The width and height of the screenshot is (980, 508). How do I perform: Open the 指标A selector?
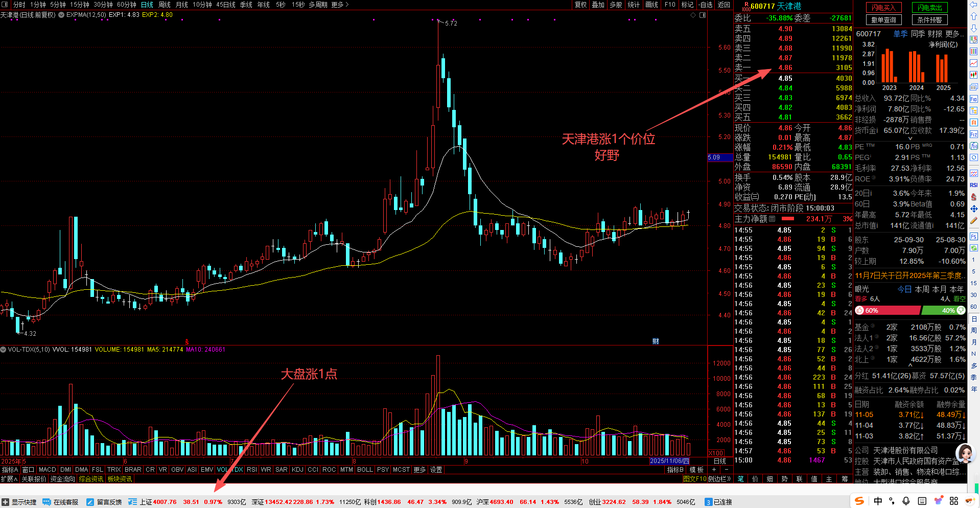[x=10, y=470]
